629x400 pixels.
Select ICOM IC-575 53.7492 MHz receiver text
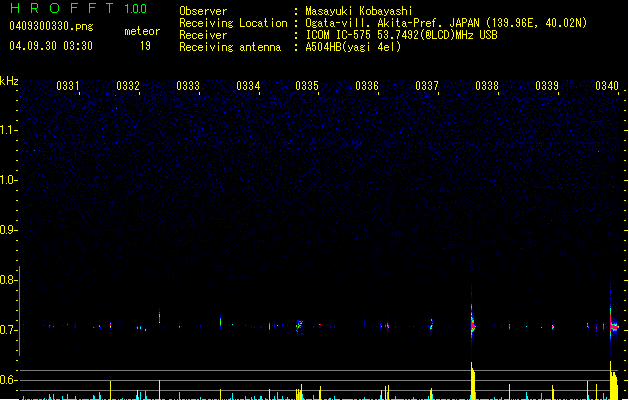pyautogui.click(x=401, y=35)
